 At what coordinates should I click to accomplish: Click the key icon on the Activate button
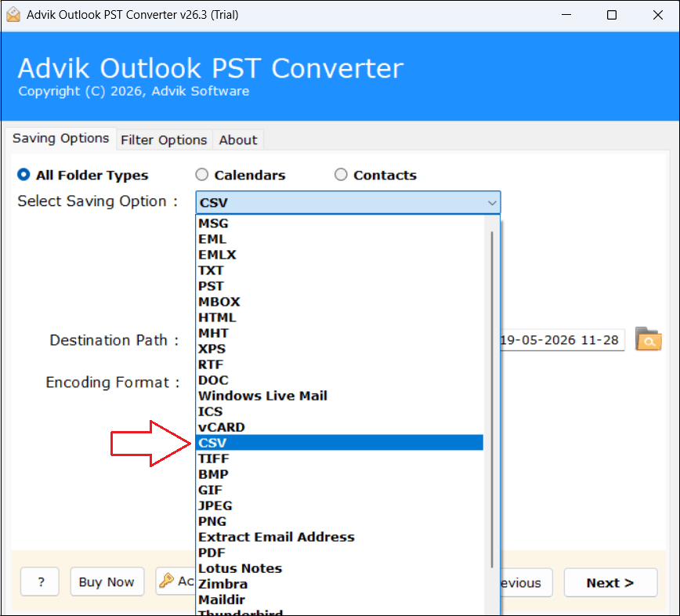click(167, 580)
